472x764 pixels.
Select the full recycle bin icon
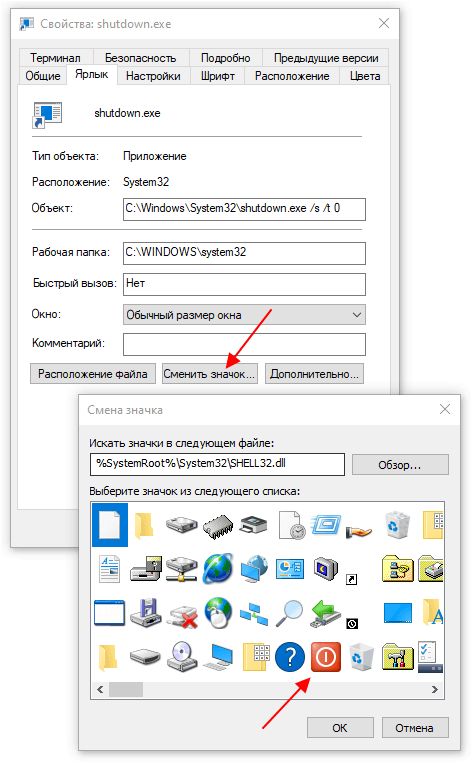397,524
